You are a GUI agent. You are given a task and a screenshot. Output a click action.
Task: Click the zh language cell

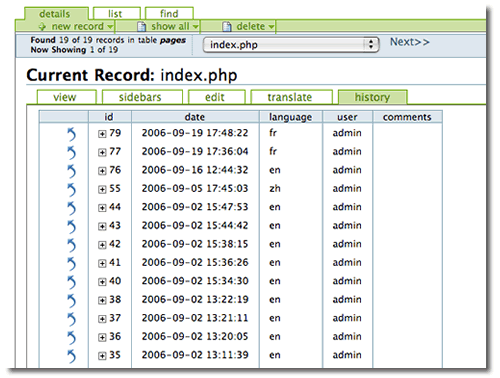(275, 189)
